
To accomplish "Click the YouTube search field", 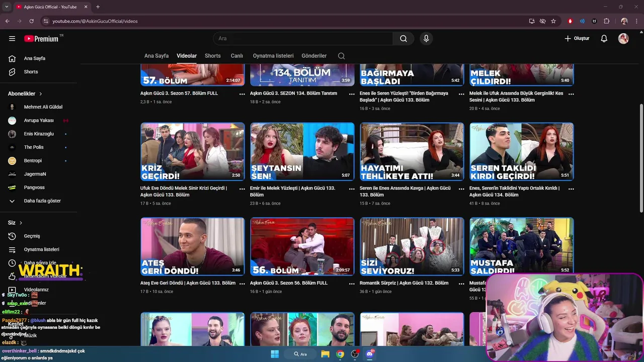I will (x=303, y=39).
